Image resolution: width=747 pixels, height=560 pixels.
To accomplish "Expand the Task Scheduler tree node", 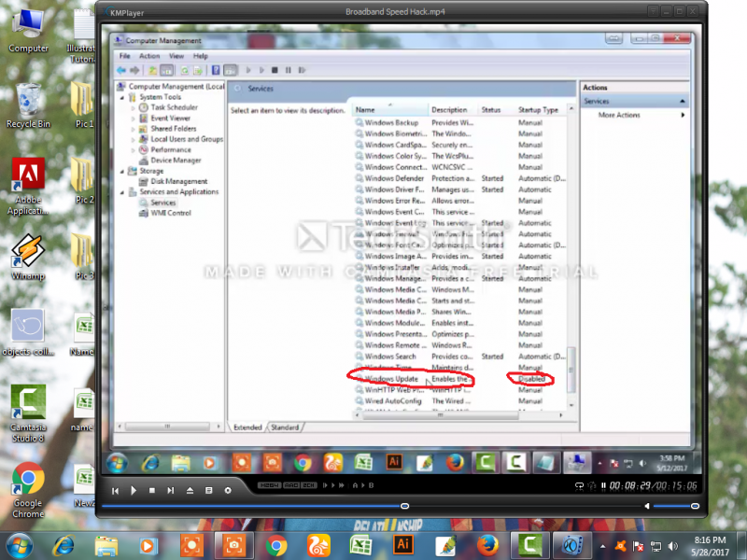I will point(134,108).
